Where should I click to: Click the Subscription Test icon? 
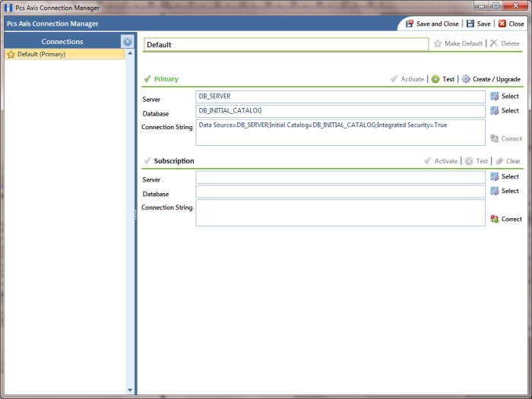(469, 161)
